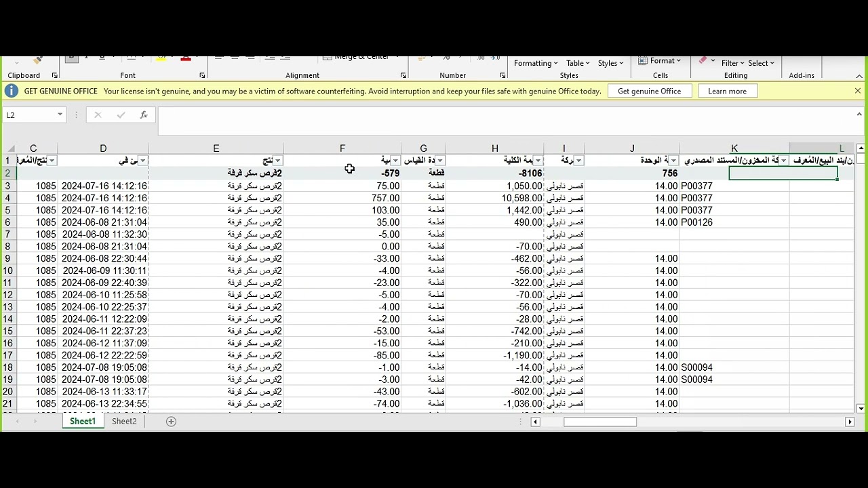Open the filter dropdown in column G header
The image size is (868, 488).
(440, 161)
